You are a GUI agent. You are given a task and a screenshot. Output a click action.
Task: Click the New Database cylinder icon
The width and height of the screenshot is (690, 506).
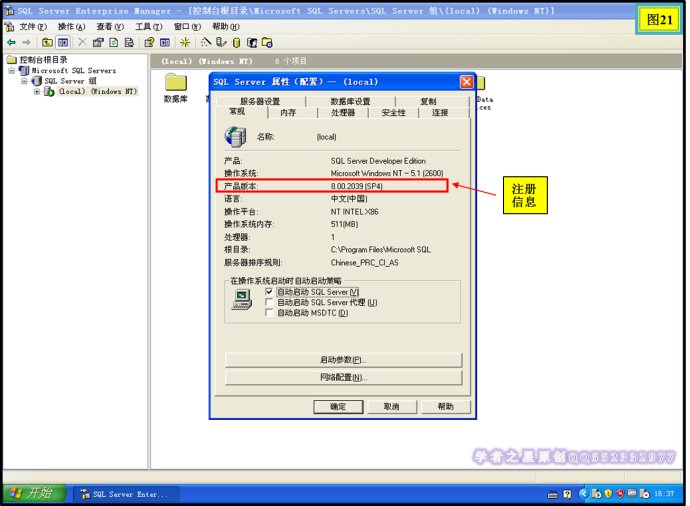tap(236, 43)
